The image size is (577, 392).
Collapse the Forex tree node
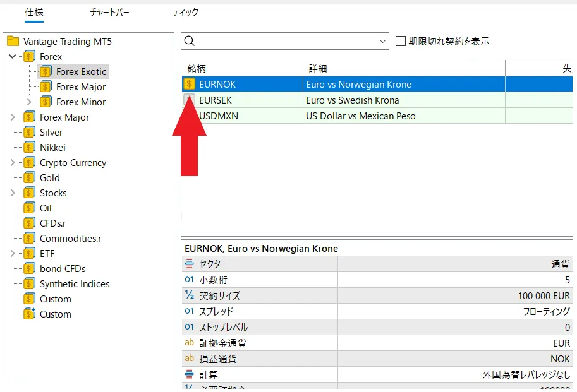(x=13, y=57)
